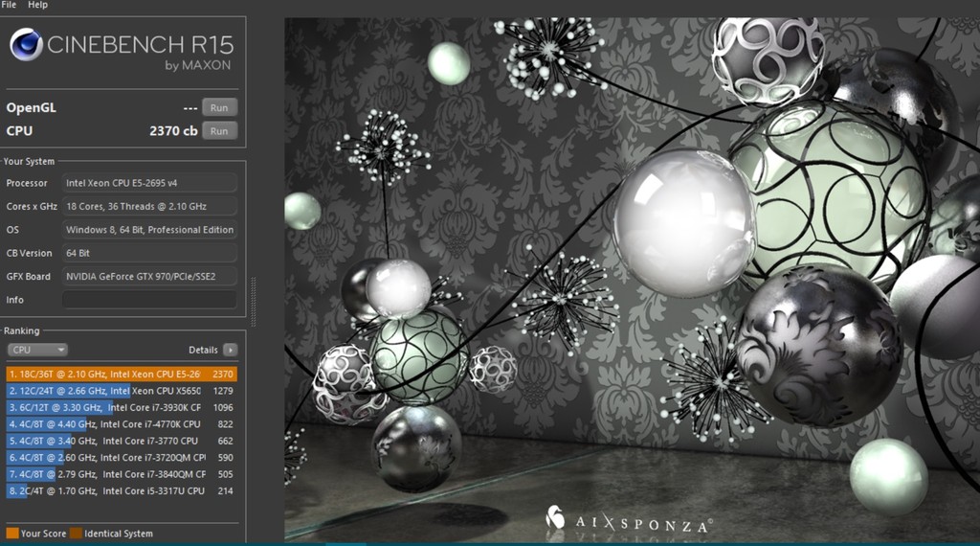Click the panel splitter handle
The height and width of the screenshot is (546, 980).
(253, 302)
